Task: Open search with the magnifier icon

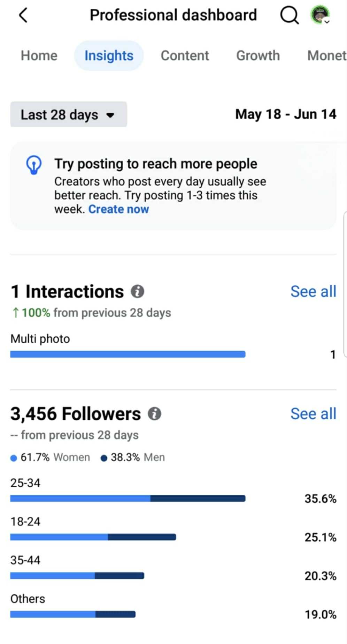Action: (289, 15)
